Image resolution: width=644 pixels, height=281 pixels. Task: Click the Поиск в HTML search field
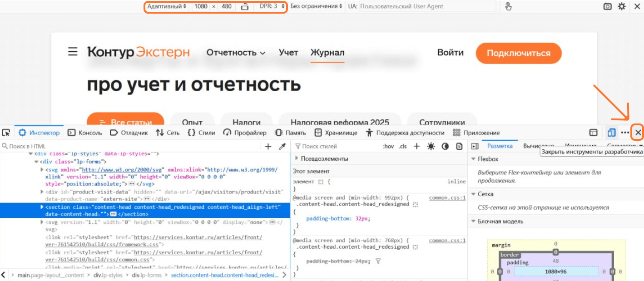[x=131, y=146]
